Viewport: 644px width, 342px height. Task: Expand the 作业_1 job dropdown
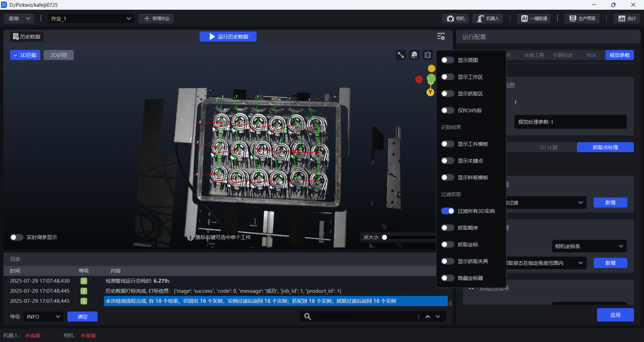[x=91, y=19]
